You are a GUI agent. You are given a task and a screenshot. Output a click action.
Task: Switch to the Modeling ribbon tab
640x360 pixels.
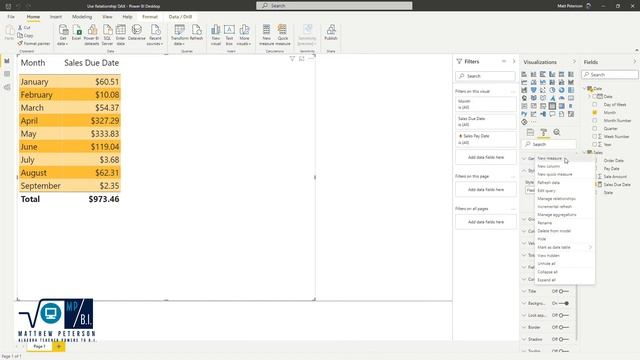82,17
